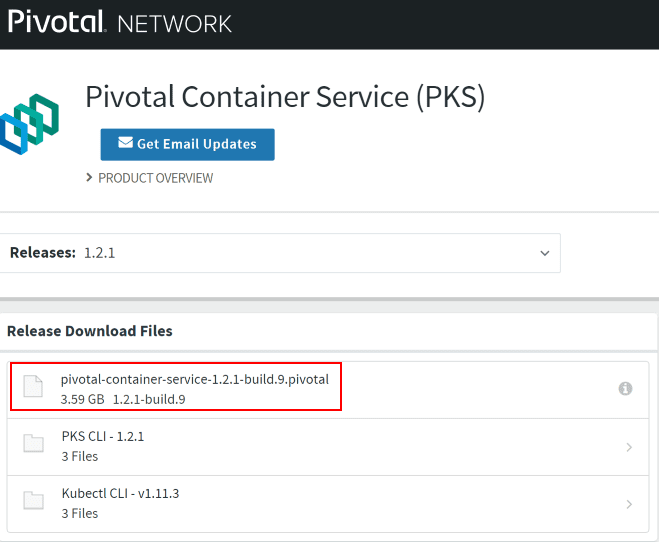The image size is (659, 542).
Task: Expand PKS CLI row using right chevron
Action: [x=629, y=447]
